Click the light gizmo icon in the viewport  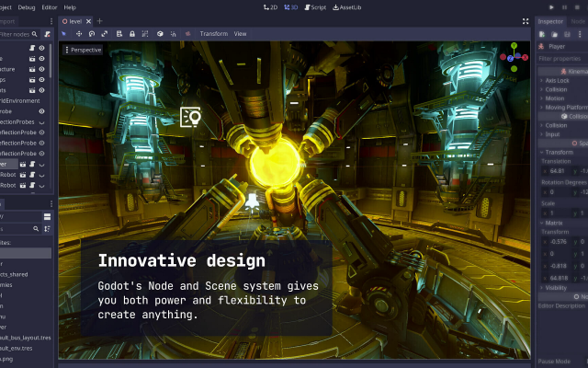pyautogui.click(x=190, y=117)
